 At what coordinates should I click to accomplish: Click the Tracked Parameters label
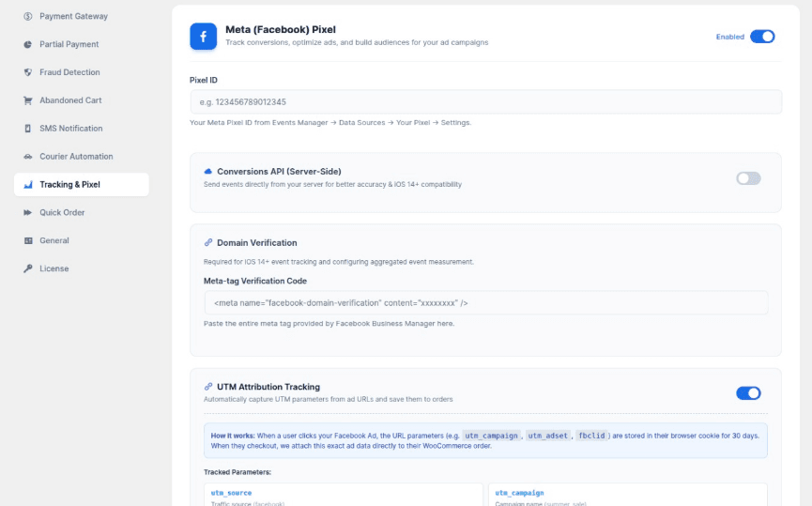[237, 472]
